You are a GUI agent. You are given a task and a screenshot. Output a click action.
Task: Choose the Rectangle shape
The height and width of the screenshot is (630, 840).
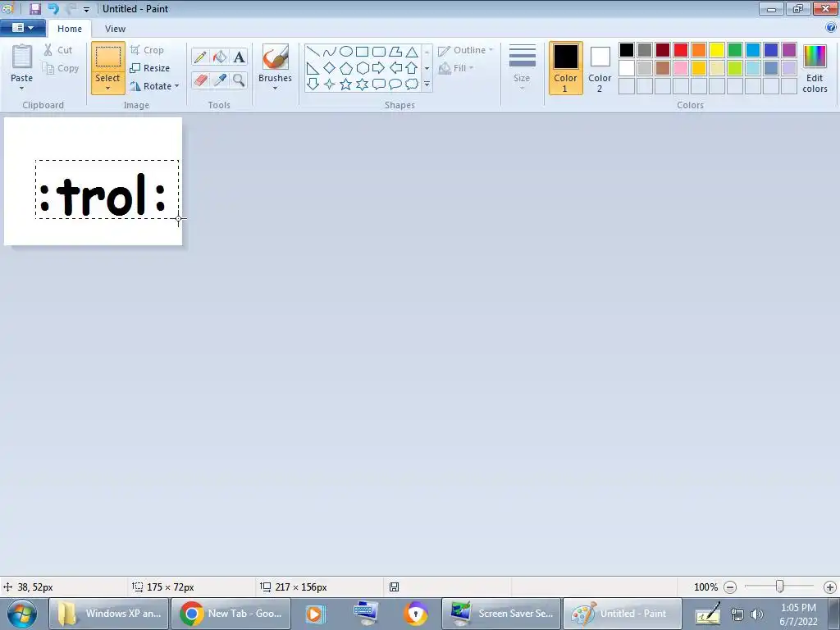[x=362, y=52]
